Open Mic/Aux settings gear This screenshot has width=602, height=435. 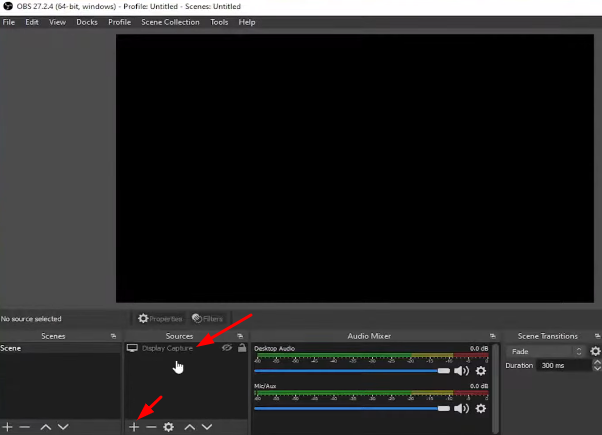click(x=481, y=409)
